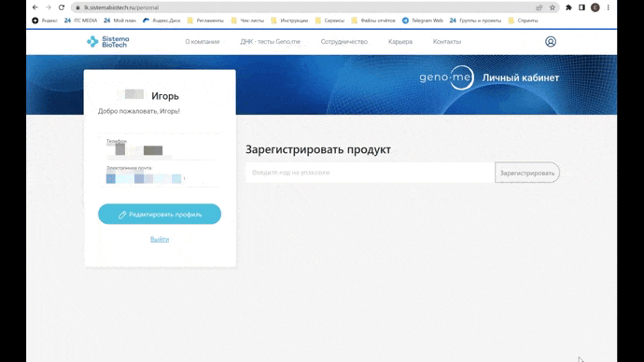
Task: Open the О компании menu item
Action: click(203, 42)
